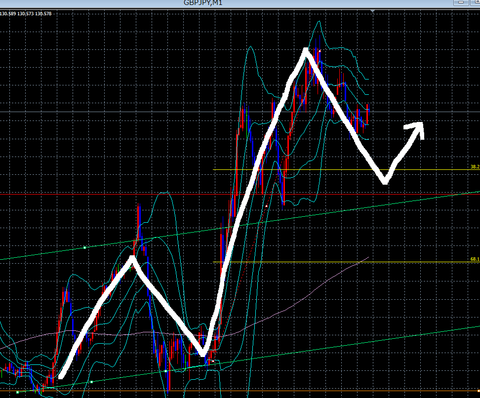Select the 38.2 Fibonacci level label

coord(475,167)
